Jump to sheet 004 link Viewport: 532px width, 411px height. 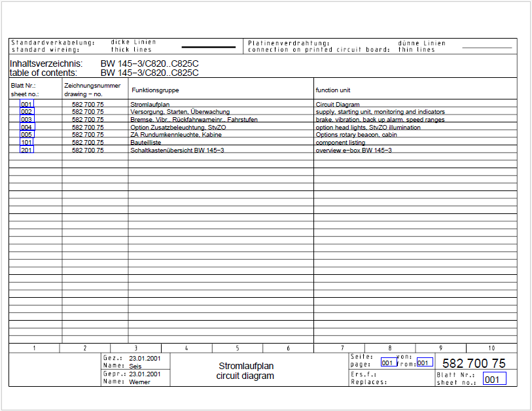click(x=27, y=127)
